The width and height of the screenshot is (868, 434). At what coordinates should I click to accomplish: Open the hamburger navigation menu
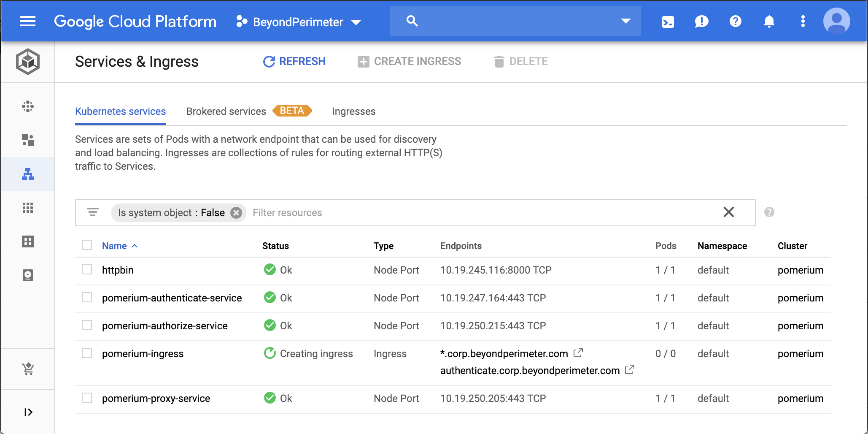(x=28, y=21)
